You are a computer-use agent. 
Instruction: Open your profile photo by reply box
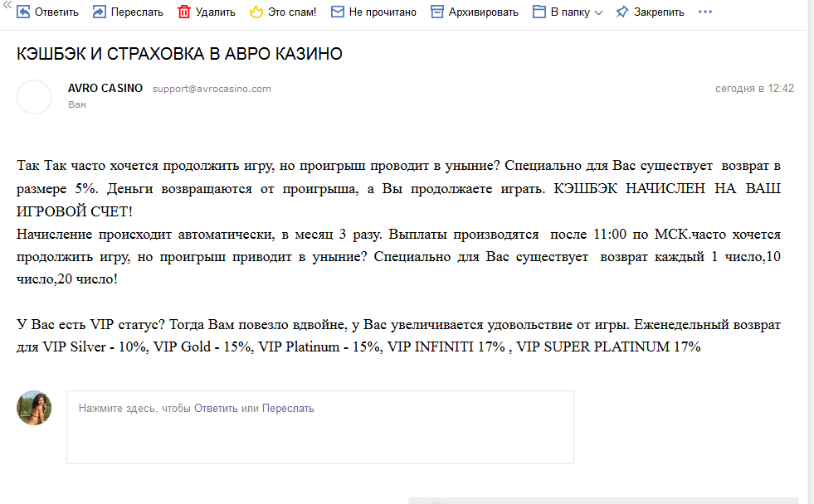[x=34, y=408]
